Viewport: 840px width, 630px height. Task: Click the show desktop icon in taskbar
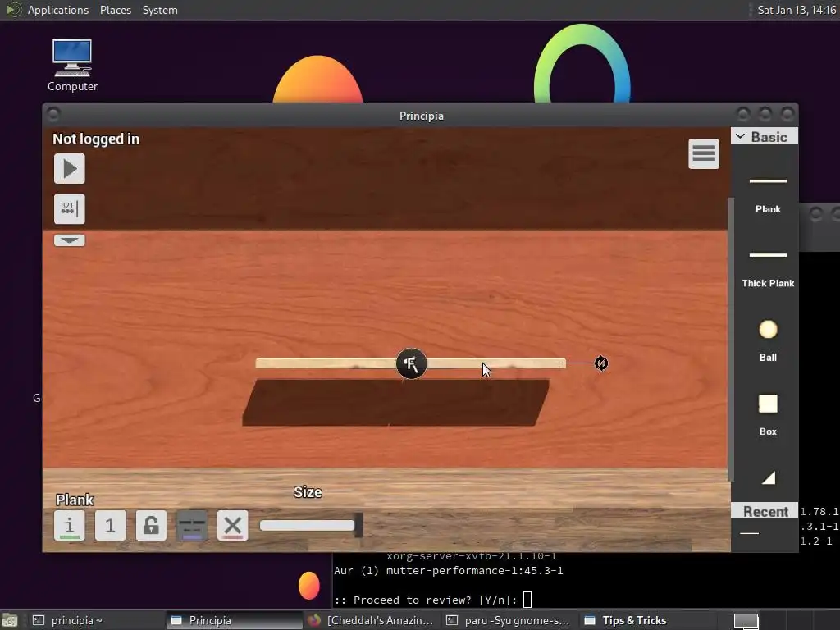10,621
